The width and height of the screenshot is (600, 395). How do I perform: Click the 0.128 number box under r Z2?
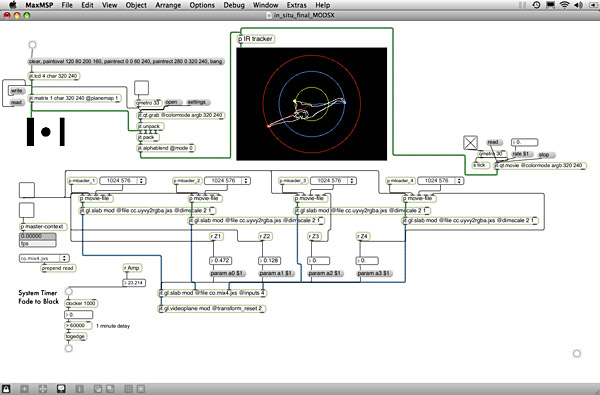click(270, 261)
